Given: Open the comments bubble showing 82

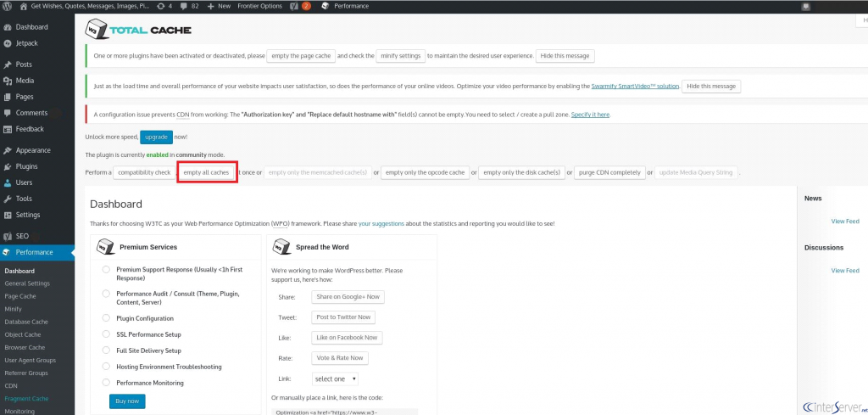Looking at the screenshot, I should 184,6.
